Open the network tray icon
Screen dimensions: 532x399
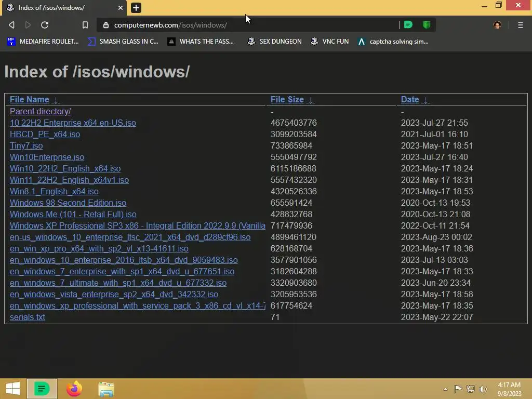click(470, 389)
